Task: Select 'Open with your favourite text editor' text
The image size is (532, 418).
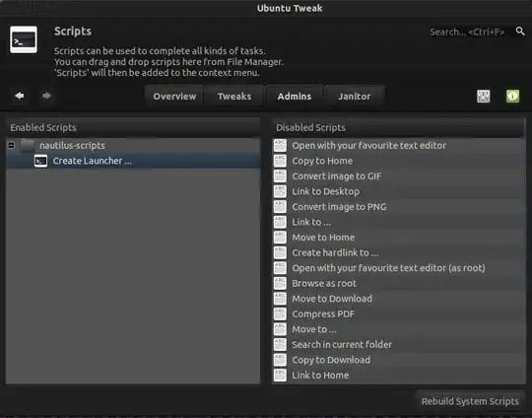Action: [x=369, y=145]
